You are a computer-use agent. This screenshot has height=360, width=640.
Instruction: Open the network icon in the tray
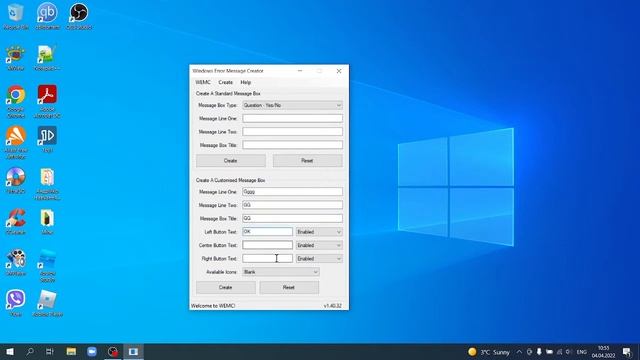pos(559,352)
